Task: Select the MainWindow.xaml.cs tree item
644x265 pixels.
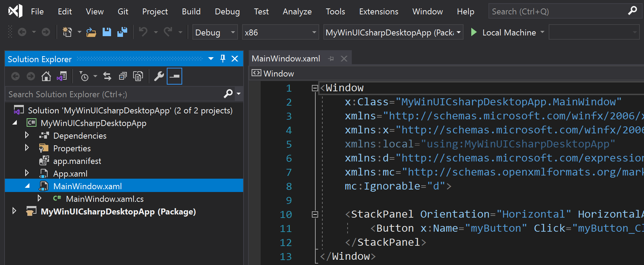Action: pyautogui.click(x=104, y=199)
